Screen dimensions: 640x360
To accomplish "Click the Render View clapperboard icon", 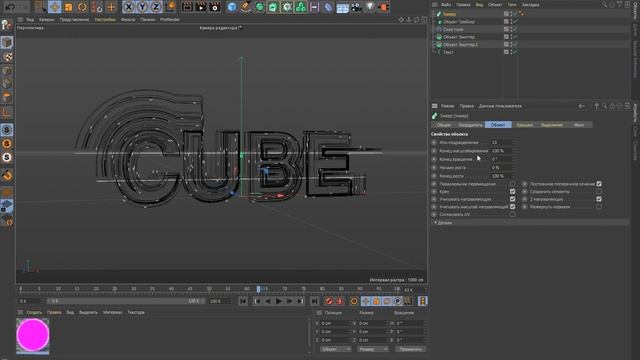I will pos(187,7).
